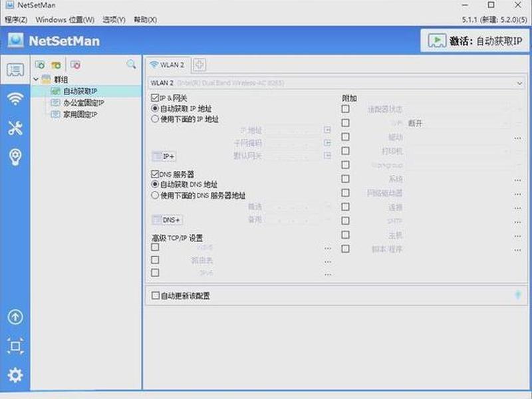Select 自动获取 DNS 地址 radio button
The height and width of the screenshot is (399, 532).
(155, 184)
